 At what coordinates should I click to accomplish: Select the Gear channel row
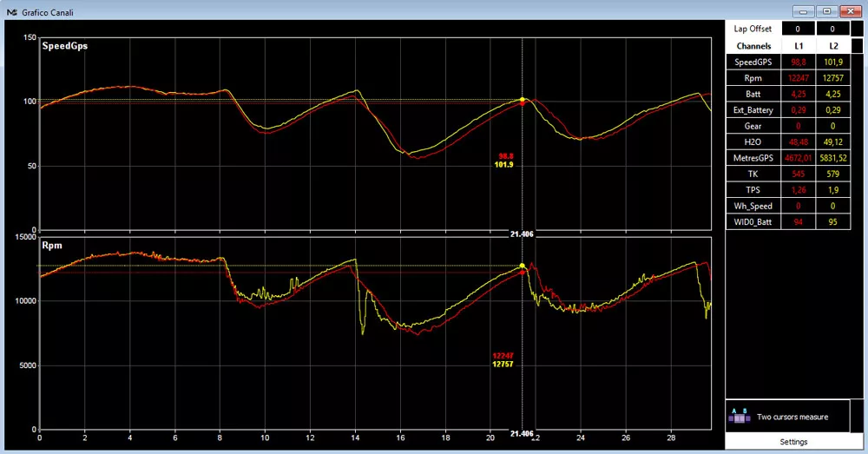[x=788, y=126]
